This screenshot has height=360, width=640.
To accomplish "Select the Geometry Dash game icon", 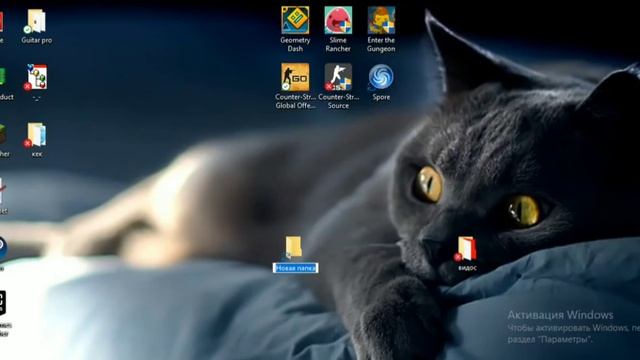I will pyautogui.click(x=295, y=20).
